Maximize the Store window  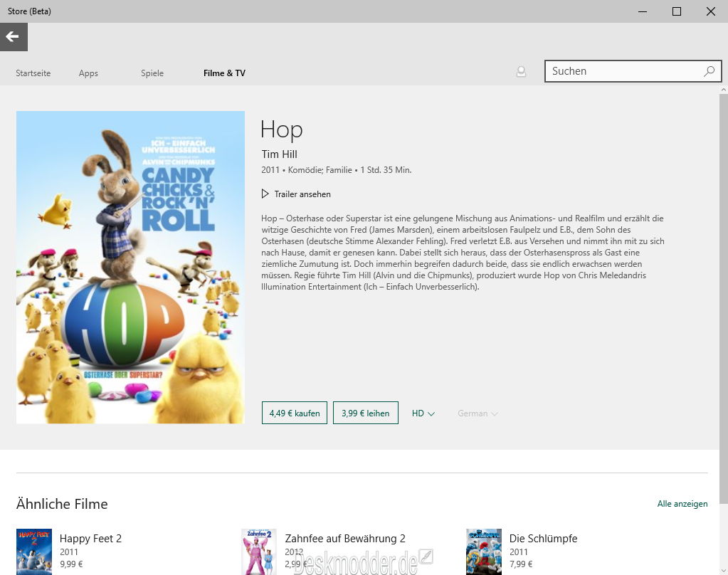[677, 11]
